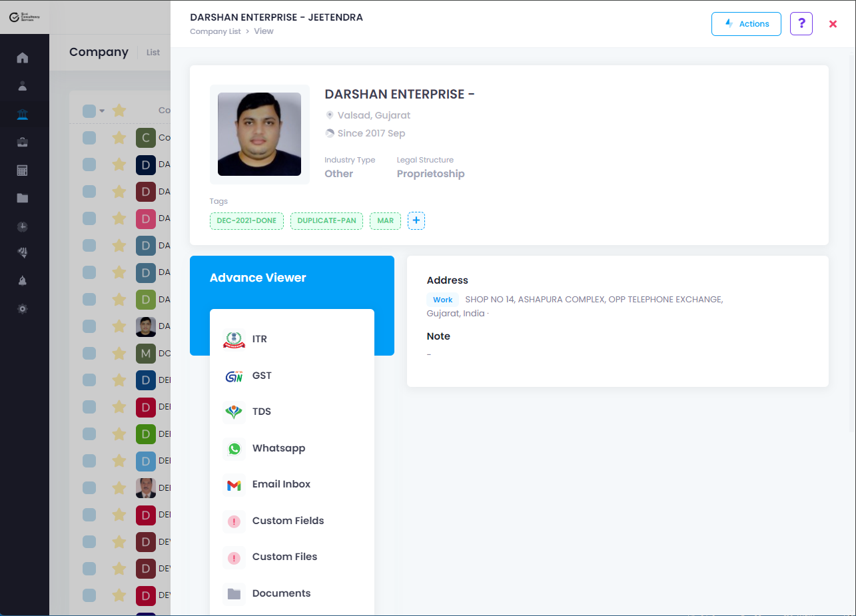
Task: Open the ITR income tax viewer
Action: 259,339
